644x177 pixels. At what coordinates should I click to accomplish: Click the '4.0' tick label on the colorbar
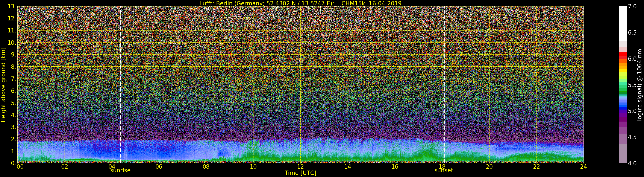(632, 163)
